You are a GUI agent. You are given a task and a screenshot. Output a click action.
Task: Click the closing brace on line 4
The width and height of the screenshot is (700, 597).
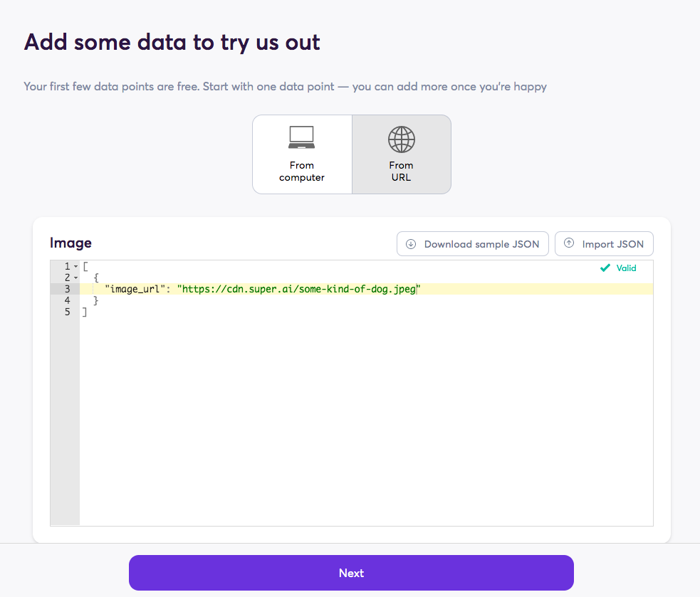tap(95, 301)
